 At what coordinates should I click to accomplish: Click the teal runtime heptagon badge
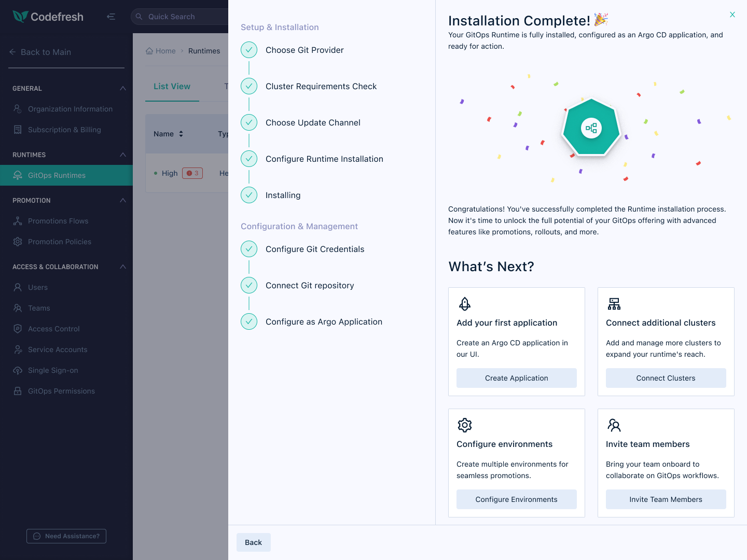[591, 128]
